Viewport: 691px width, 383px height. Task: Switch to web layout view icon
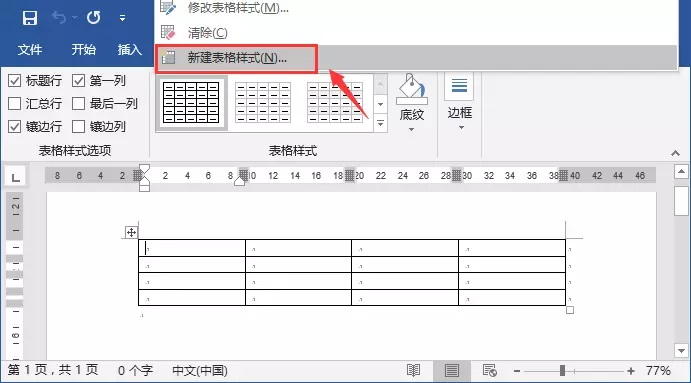point(490,370)
